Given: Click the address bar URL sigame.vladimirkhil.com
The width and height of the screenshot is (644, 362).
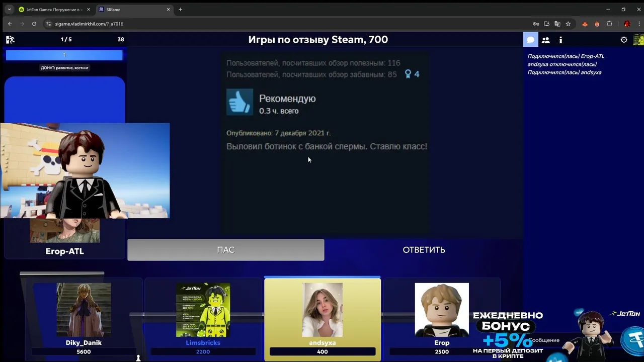Looking at the screenshot, I should click(89, 24).
